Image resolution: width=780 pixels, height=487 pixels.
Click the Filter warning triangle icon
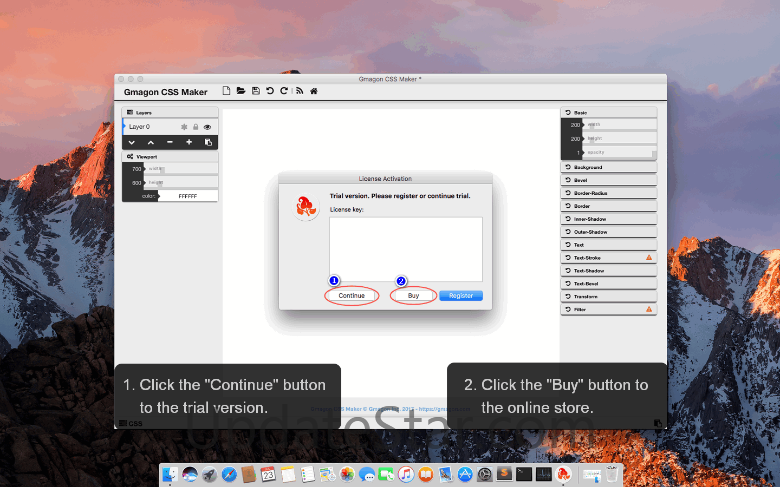pyautogui.click(x=649, y=309)
